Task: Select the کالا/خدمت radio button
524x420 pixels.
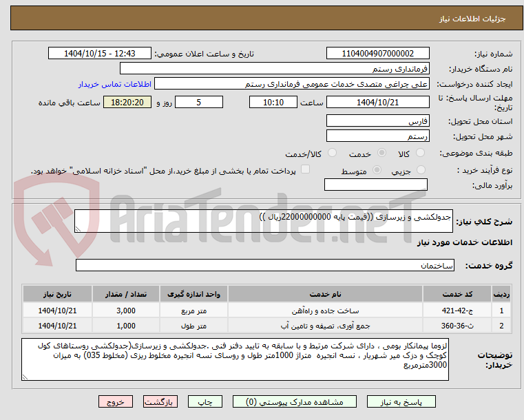Action: click(x=332, y=153)
